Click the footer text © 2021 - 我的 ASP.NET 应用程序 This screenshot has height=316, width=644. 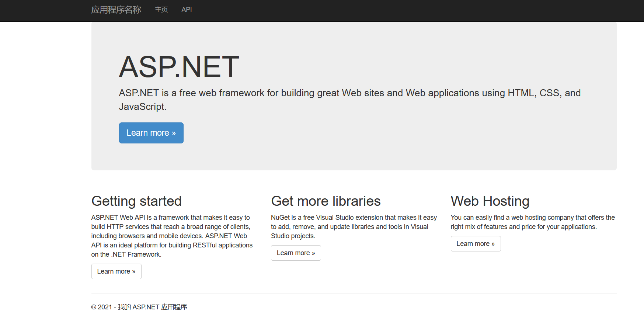coord(139,307)
